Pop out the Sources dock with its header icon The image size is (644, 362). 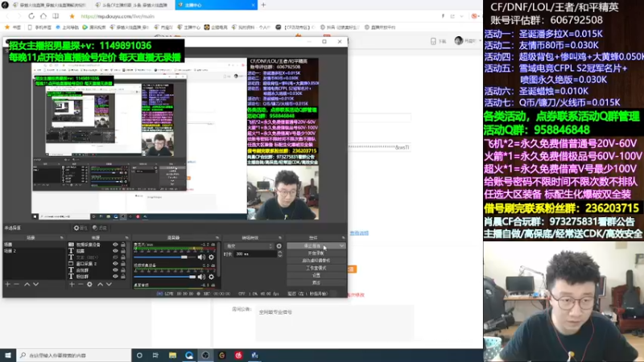[x=126, y=237]
